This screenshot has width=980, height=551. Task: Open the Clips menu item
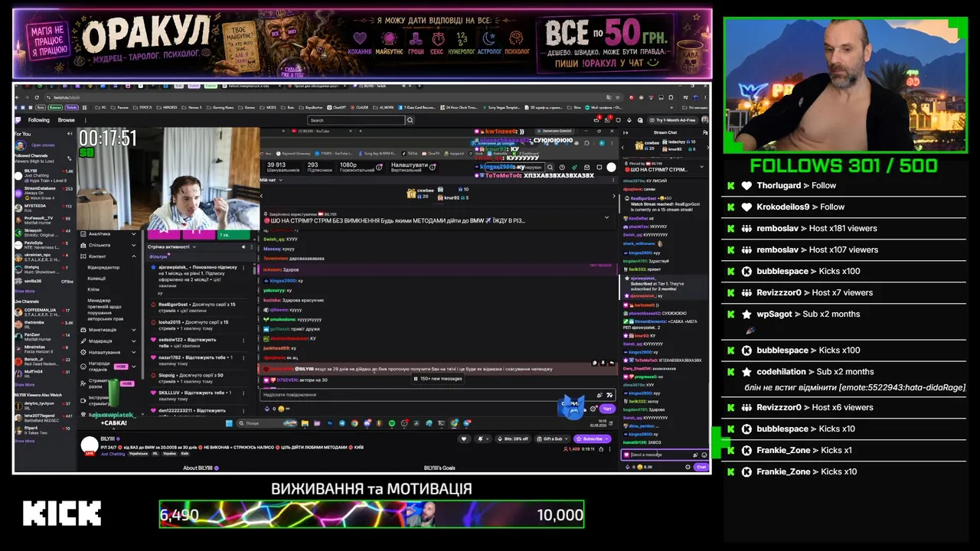coord(93,289)
